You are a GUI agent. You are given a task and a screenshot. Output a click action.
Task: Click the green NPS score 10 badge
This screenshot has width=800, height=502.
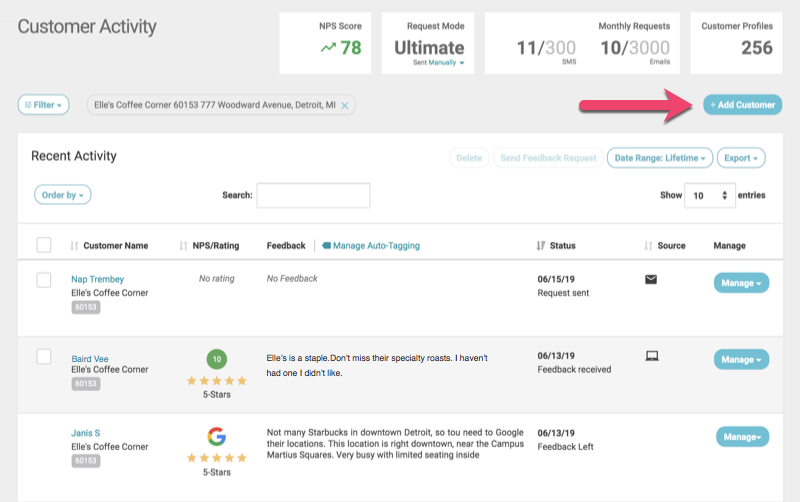click(x=215, y=358)
